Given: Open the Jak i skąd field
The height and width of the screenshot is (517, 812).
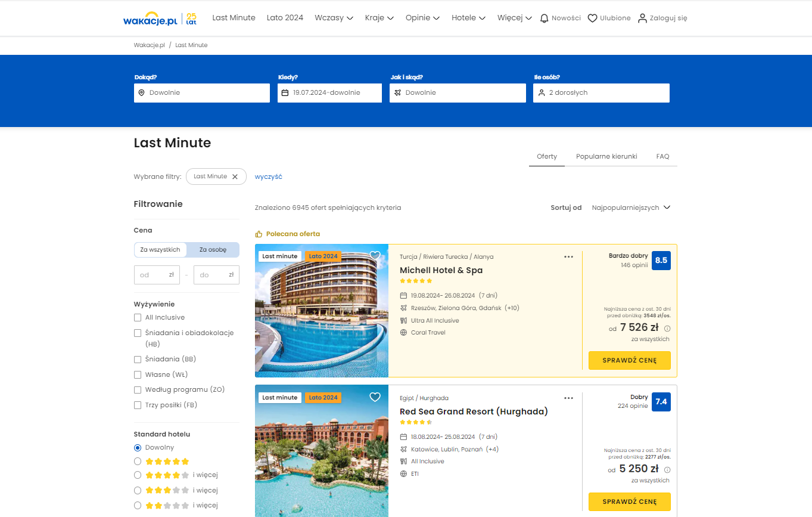Looking at the screenshot, I should 458,93.
